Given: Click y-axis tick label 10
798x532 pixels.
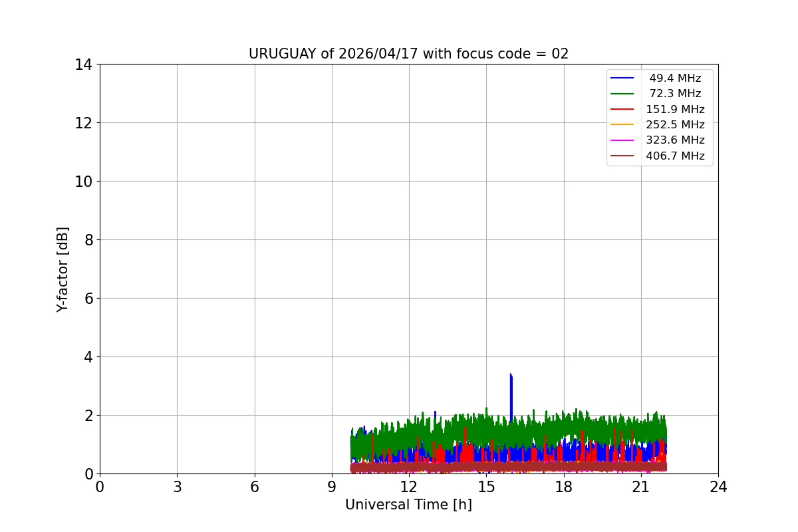Looking at the screenshot, I should coord(83,182).
